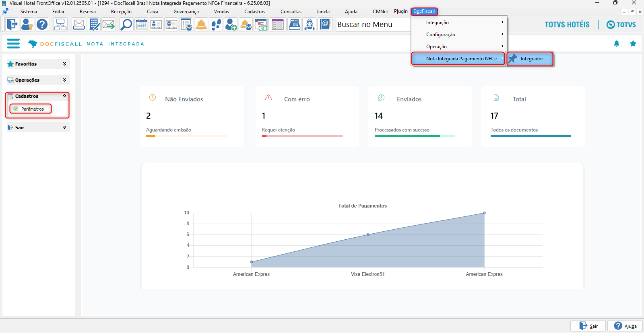This screenshot has width=644, height=333.
Task: Click the envelope inbox toolbar icon
Action: (79, 25)
